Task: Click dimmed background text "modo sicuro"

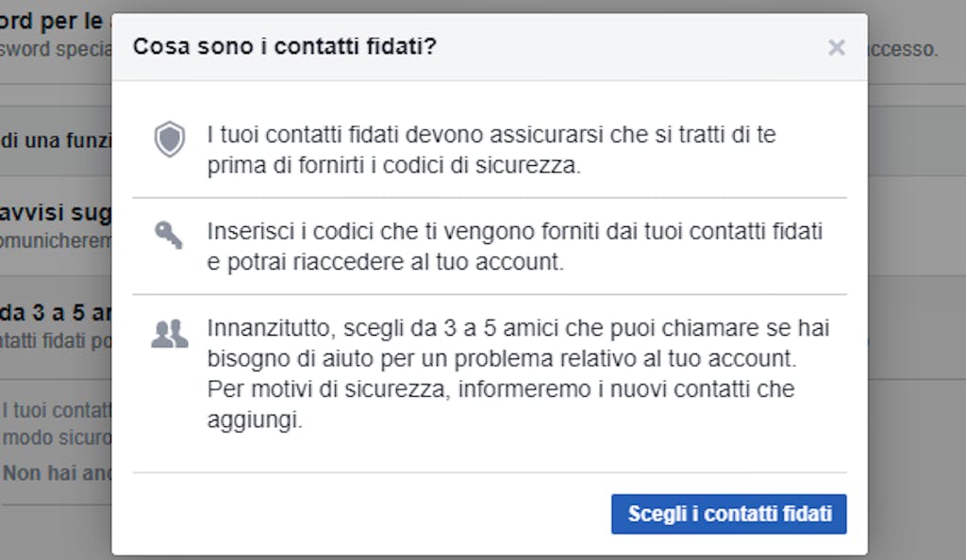Action: 58,437
